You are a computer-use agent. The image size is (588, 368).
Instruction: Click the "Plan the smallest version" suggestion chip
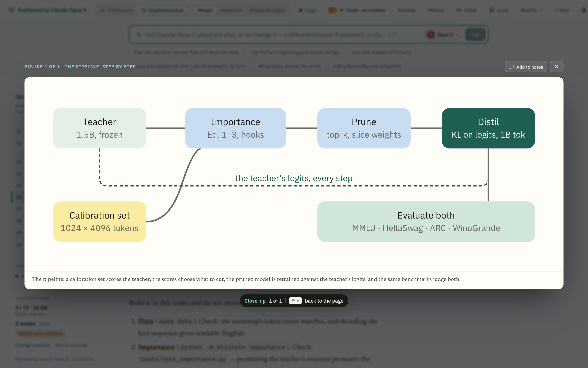pyautogui.click(x=186, y=52)
